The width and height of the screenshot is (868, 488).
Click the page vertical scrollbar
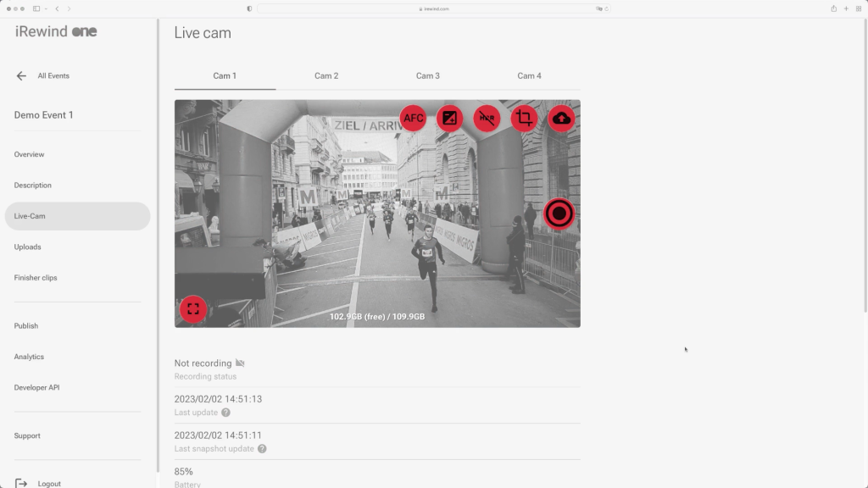(x=865, y=165)
